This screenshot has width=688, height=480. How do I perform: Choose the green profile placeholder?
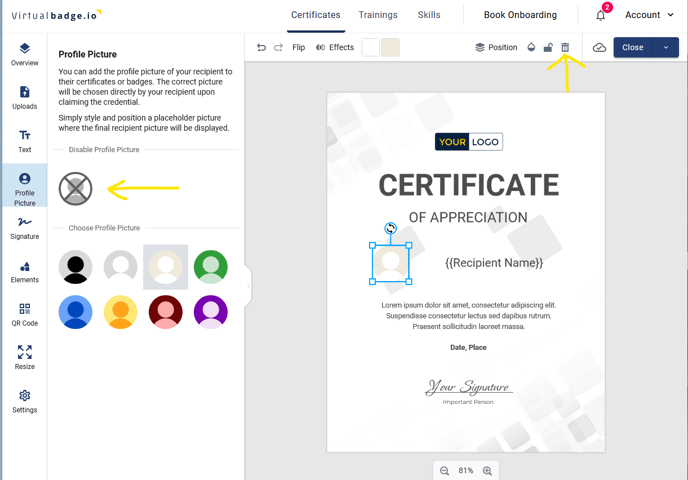tap(211, 267)
